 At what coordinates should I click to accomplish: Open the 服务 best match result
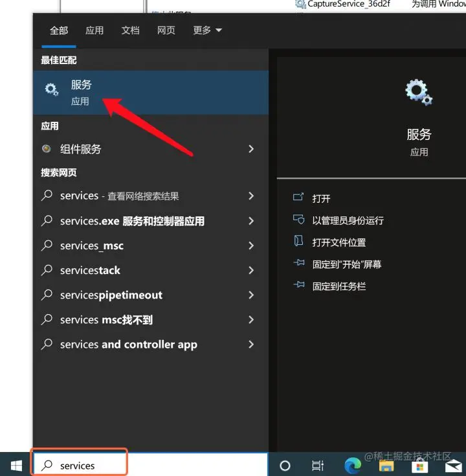coord(151,92)
